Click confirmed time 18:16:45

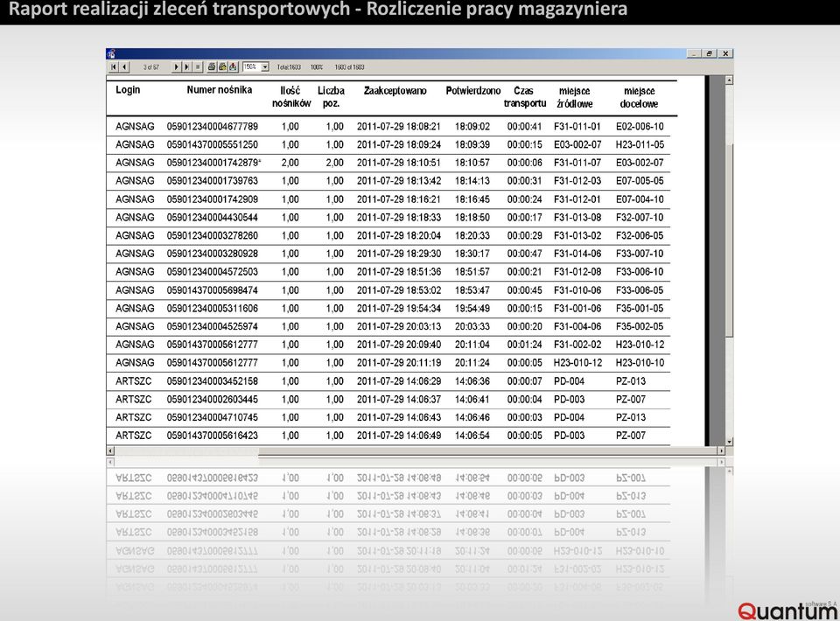[x=472, y=199]
